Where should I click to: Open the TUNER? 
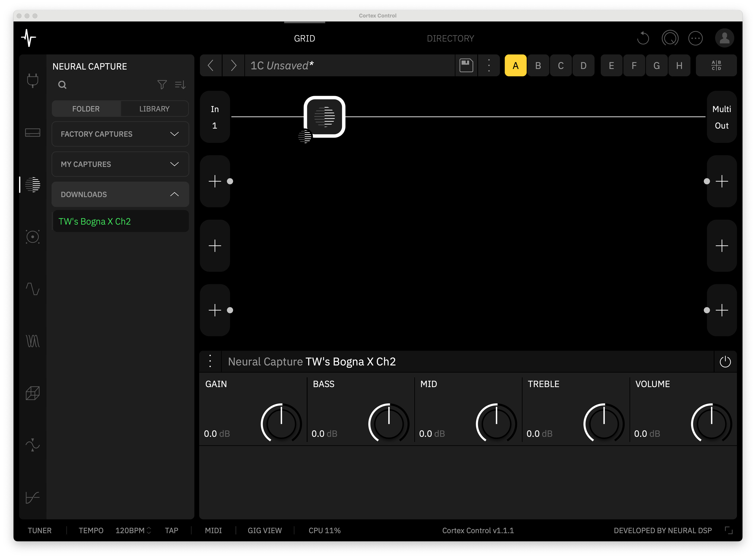pyautogui.click(x=40, y=531)
